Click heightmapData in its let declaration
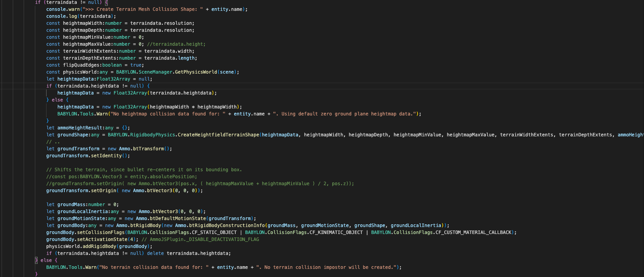Viewport: 644px width, 277px height. [76, 79]
